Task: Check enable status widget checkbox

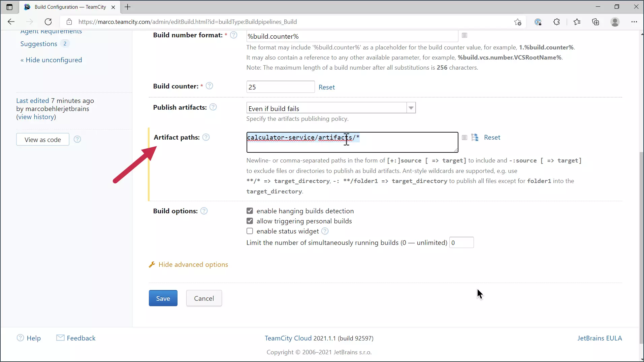Action: [250, 231]
